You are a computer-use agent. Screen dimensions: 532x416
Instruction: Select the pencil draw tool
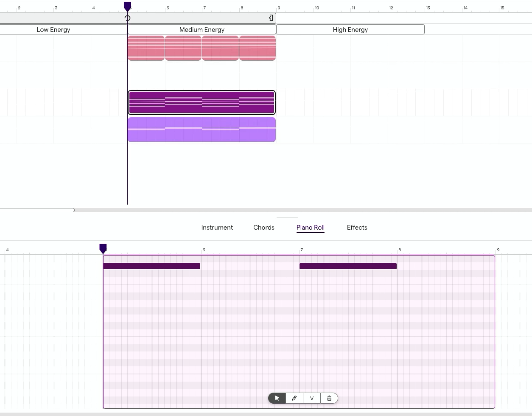(x=294, y=398)
